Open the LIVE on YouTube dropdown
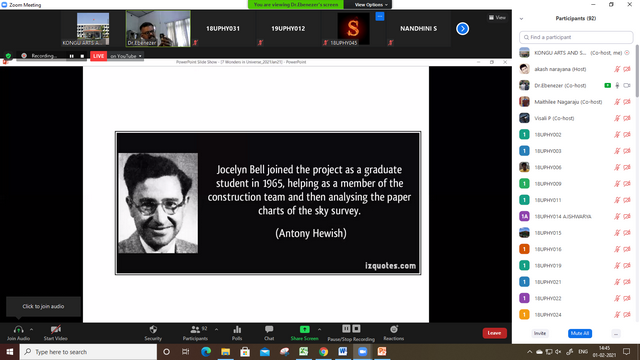640x360 pixels. click(127, 56)
